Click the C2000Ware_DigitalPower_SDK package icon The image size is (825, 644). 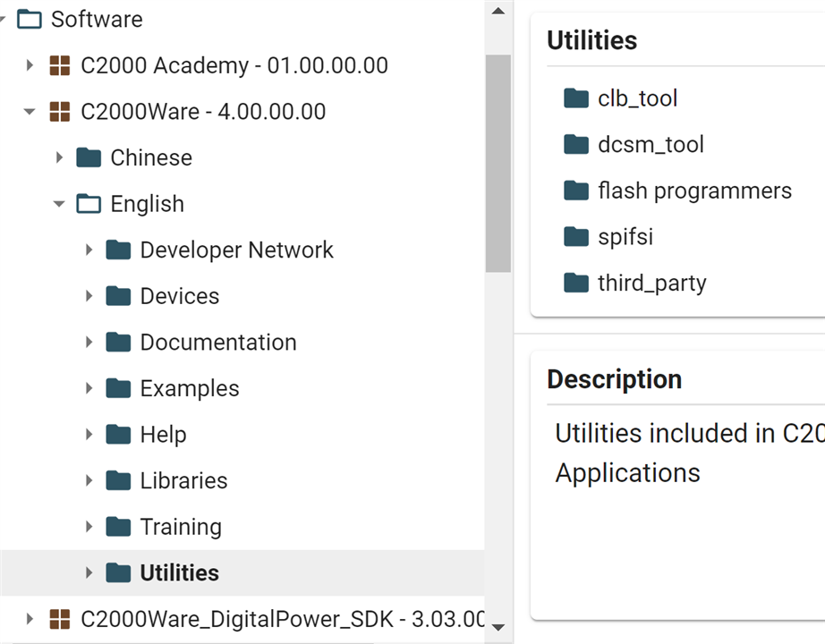tap(59, 617)
